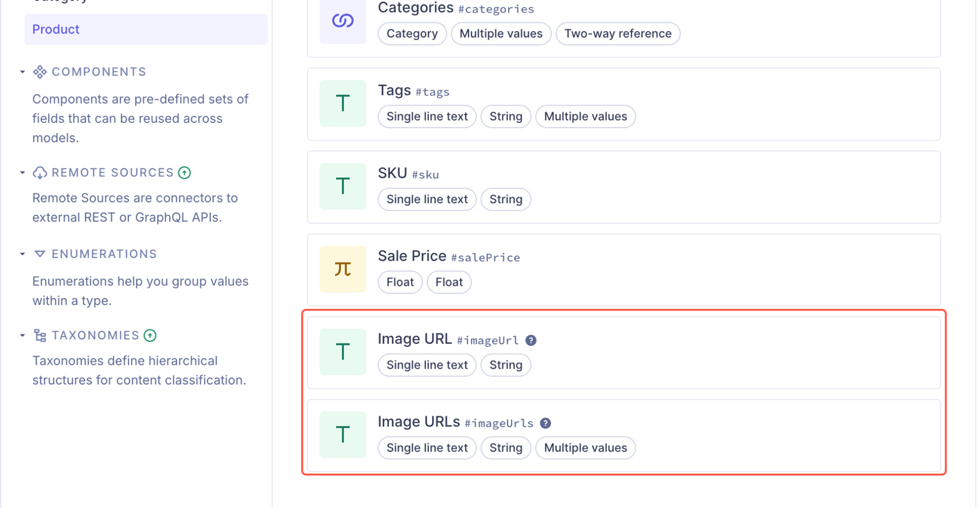Screen dimensions: 980x508
Task: Click the Multiple values badge on Tags
Action: point(585,116)
